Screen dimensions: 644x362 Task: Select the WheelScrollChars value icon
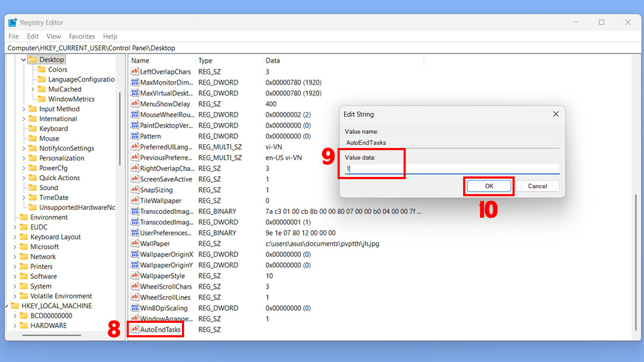[135, 286]
